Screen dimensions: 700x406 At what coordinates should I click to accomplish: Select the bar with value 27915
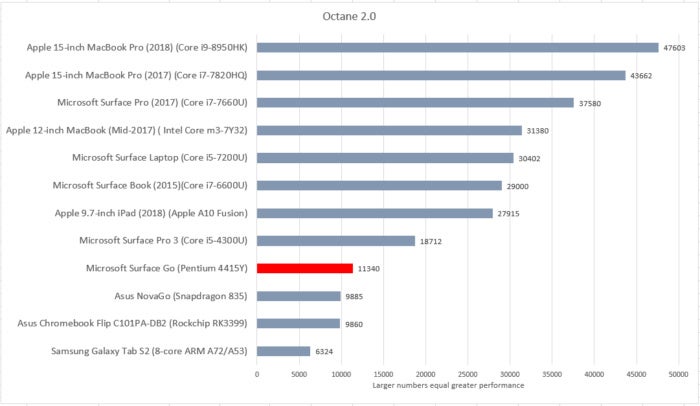point(375,213)
